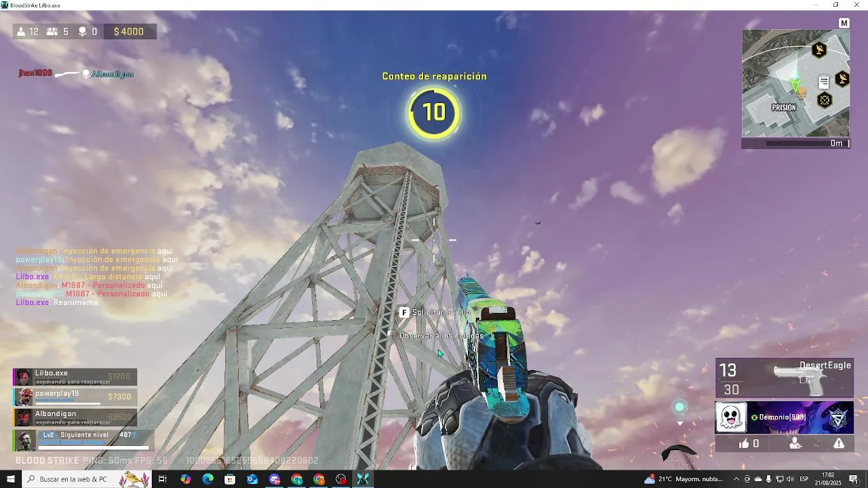The width and height of the screenshot is (868, 488).
Task: Click Lilbo.exe's avatar in squad list
Action: [24, 377]
